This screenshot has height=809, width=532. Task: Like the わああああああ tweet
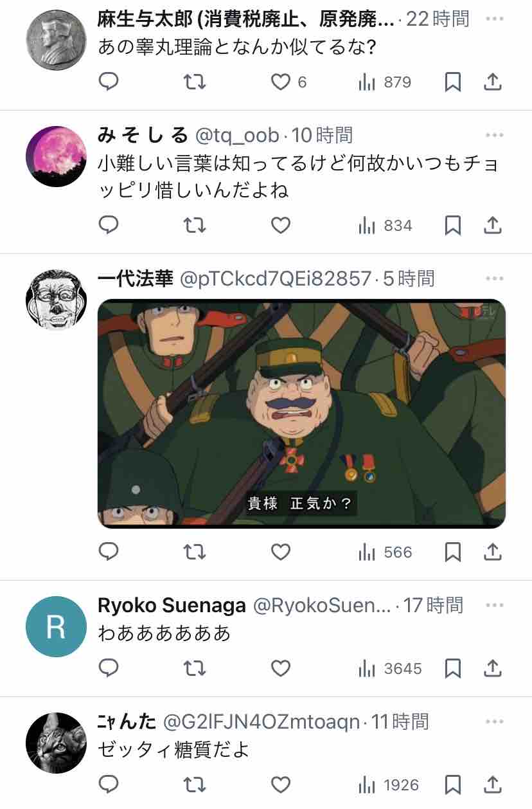tap(280, 668)
